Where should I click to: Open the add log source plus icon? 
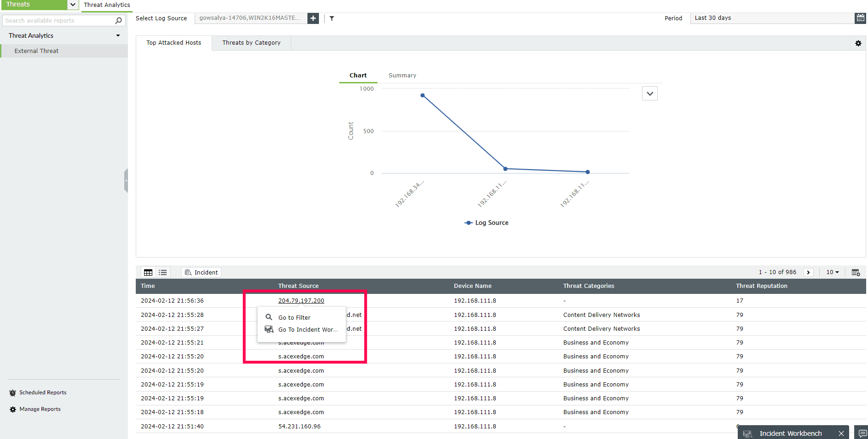(x=313, y=18)
